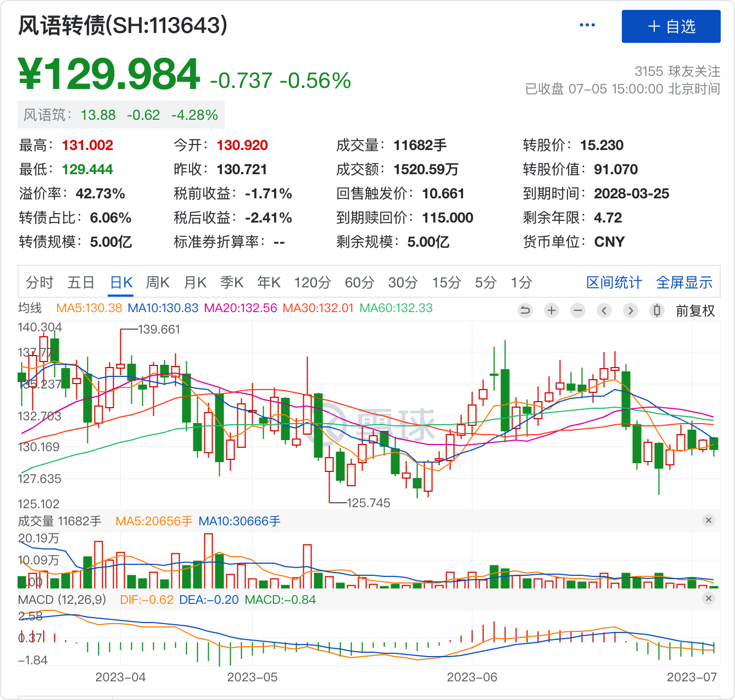Zoom in the K-line chart with plus icon
This screenshot has height=700, width=735.
click(x=552, y=310)
